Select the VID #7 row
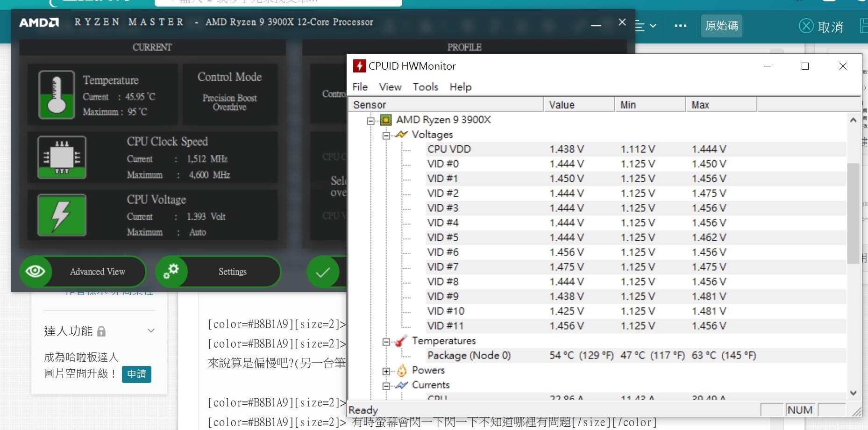868x430 pixels. (636, 267)
